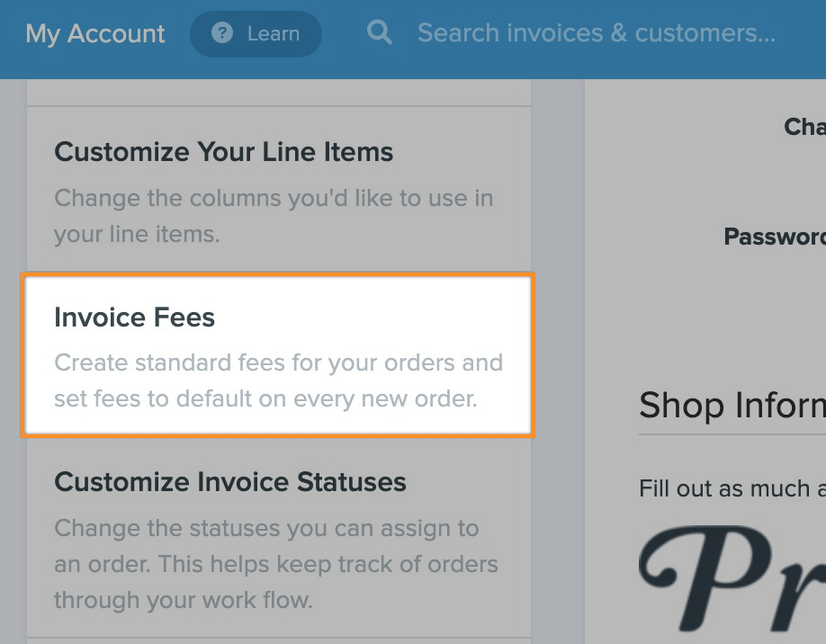Screen dimensions: 826x644
Task: Click the magnifying glass search icon
Action: coord(380,32)
